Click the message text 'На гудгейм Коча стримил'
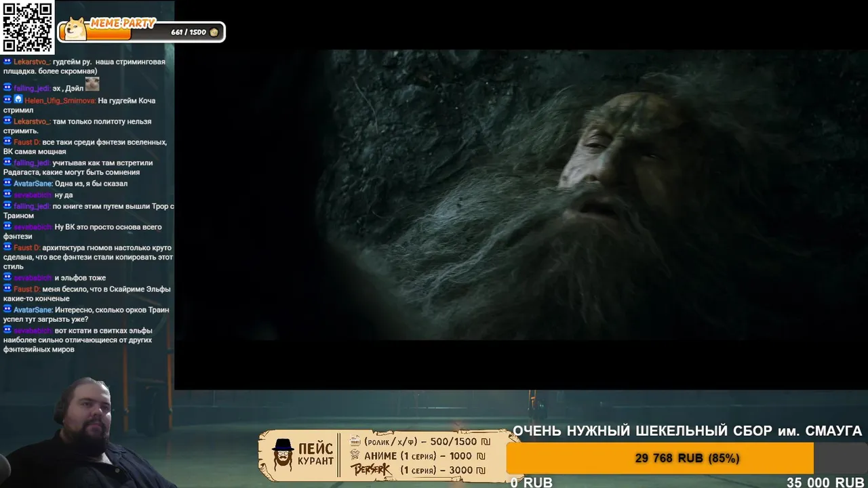Viewport: 868px width, 488px height. click(79, 105)
